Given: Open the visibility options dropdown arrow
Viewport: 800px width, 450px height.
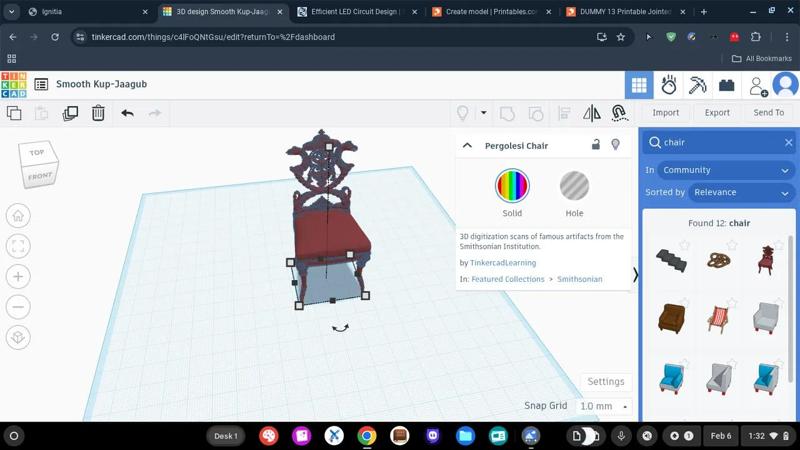Looking at the screenshot, I should (483, 113).
